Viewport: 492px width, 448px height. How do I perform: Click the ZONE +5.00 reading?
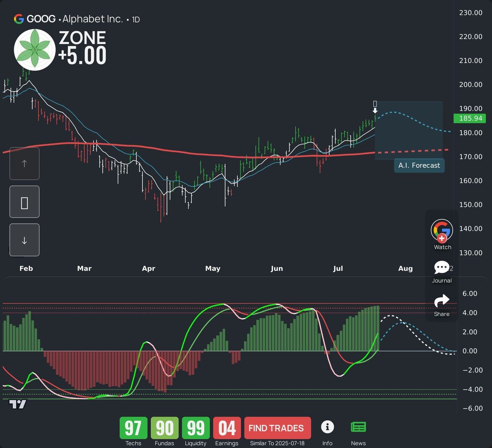pyautogui.click(x=82, y=47)
